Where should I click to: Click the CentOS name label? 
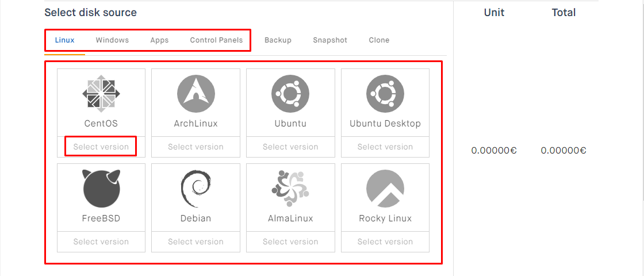coord(101,124)
